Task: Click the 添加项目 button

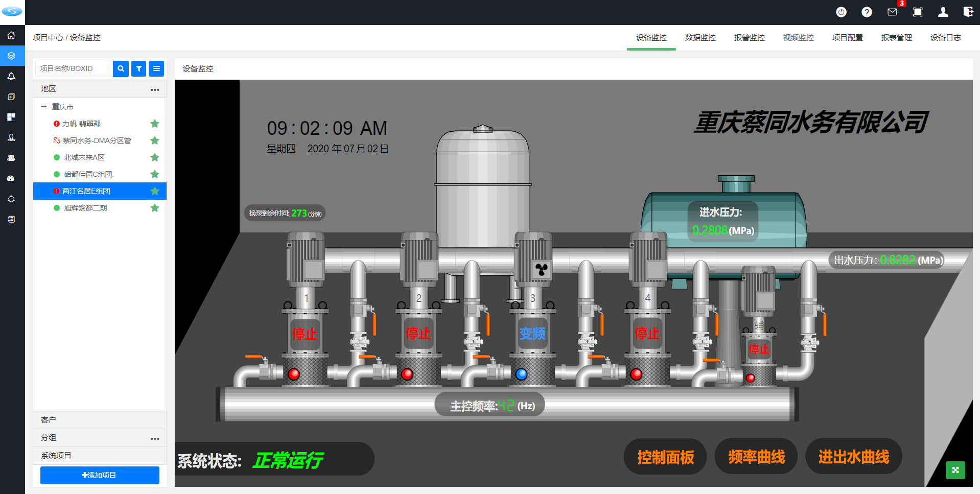Action: pyautogui.click(x=100, y=475)
